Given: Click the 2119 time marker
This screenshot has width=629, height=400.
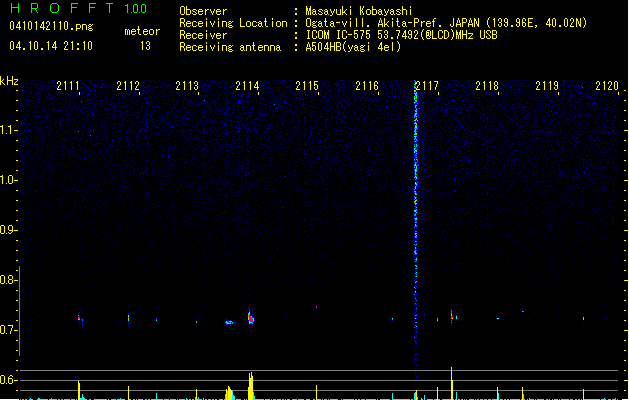Looking at the screenshot, I should click(x=547, y=86).
